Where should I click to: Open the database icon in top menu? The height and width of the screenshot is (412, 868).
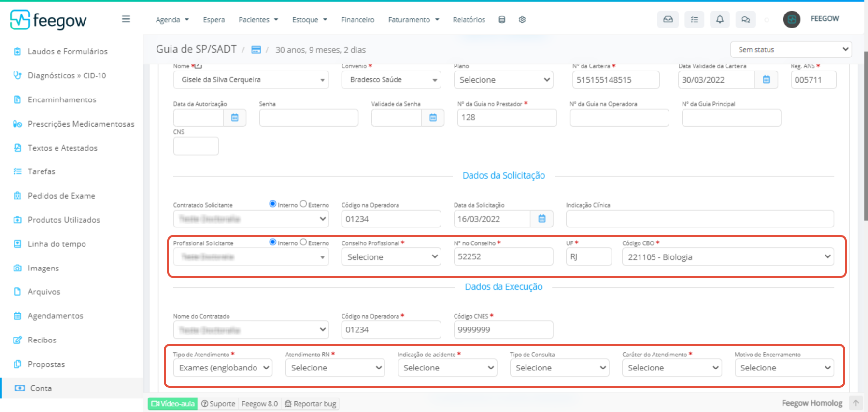[x=502, y=20]
